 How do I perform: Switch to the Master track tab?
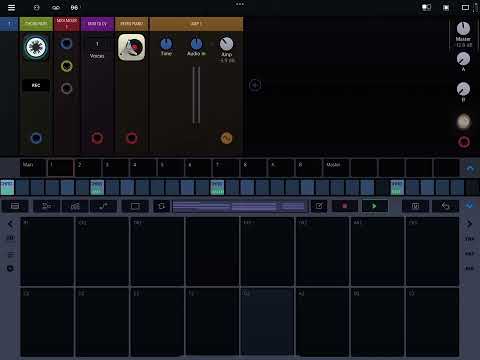tap(336, 167)
